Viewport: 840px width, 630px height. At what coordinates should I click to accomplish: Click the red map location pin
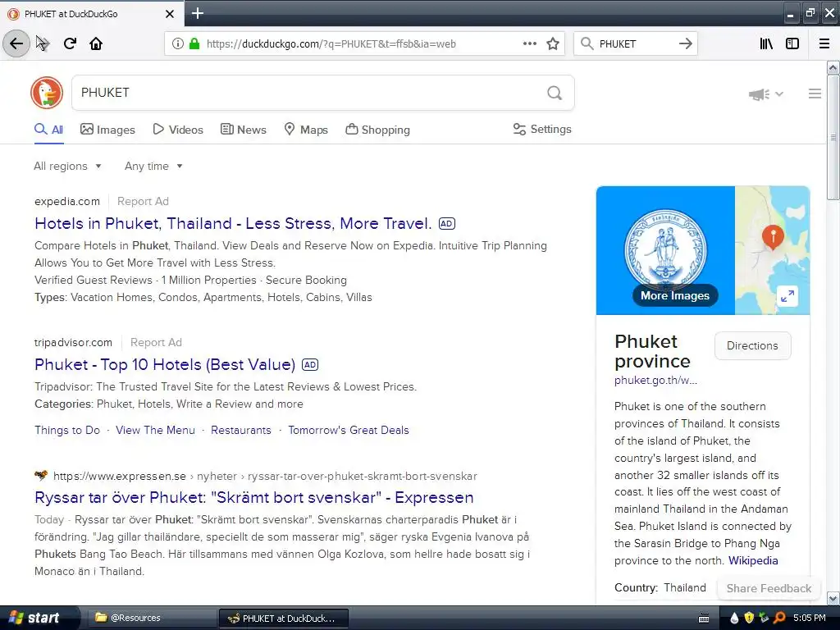pos(773,236)
